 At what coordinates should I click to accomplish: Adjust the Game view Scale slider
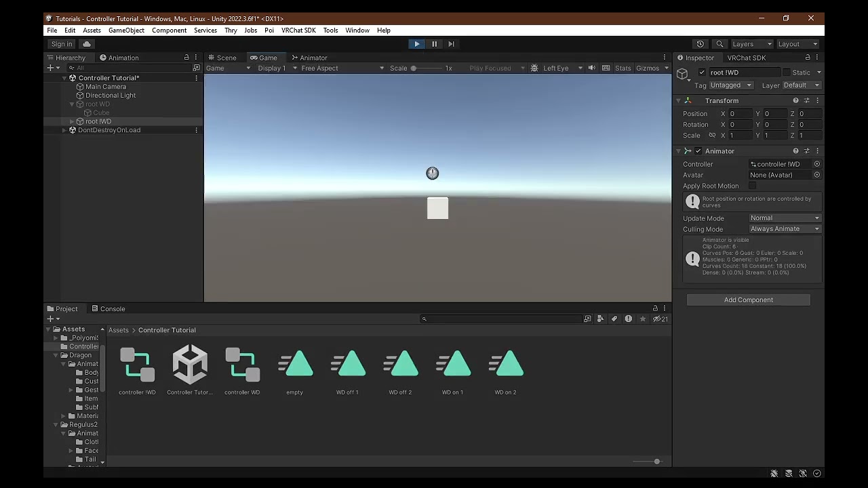coord(425,68)
